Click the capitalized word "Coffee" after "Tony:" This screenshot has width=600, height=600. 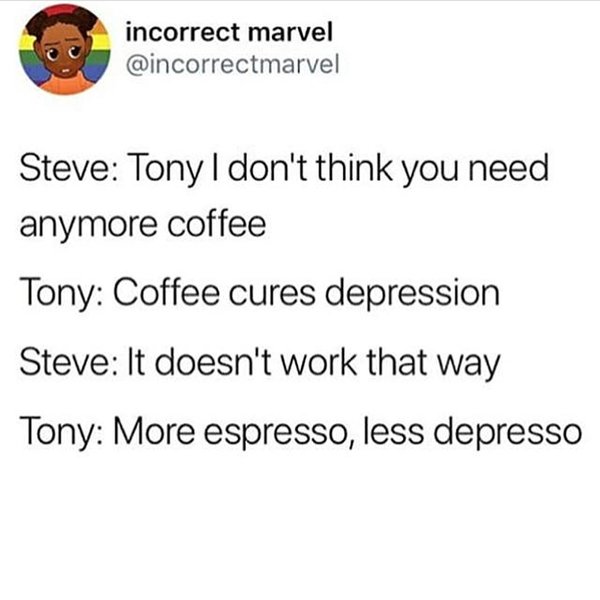pyautogui.click(x=166, y=293)
